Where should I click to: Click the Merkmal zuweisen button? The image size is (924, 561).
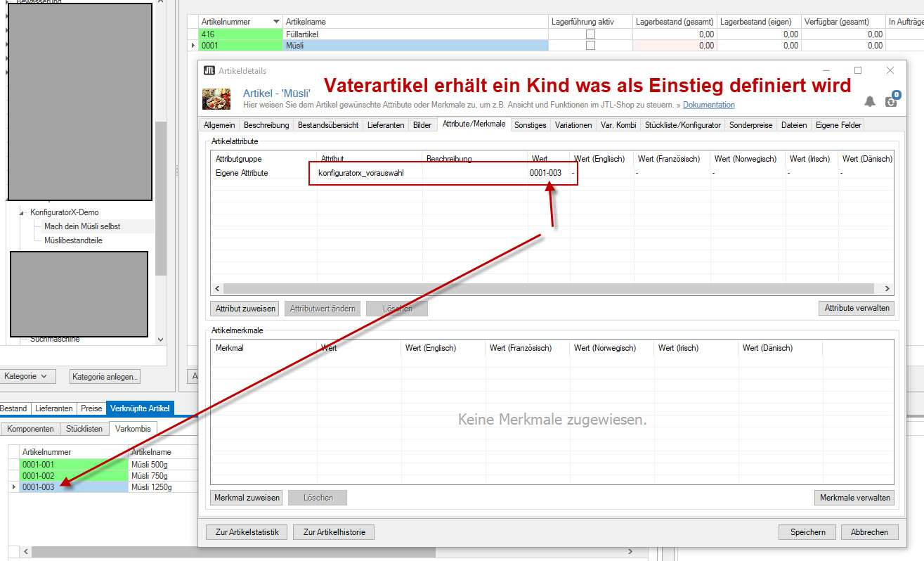(x=247, y=497)
